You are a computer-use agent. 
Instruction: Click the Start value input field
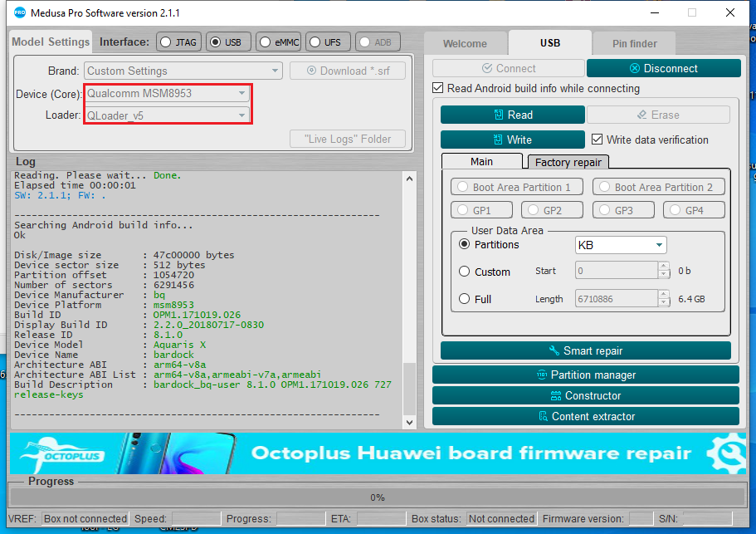point(617,271)
